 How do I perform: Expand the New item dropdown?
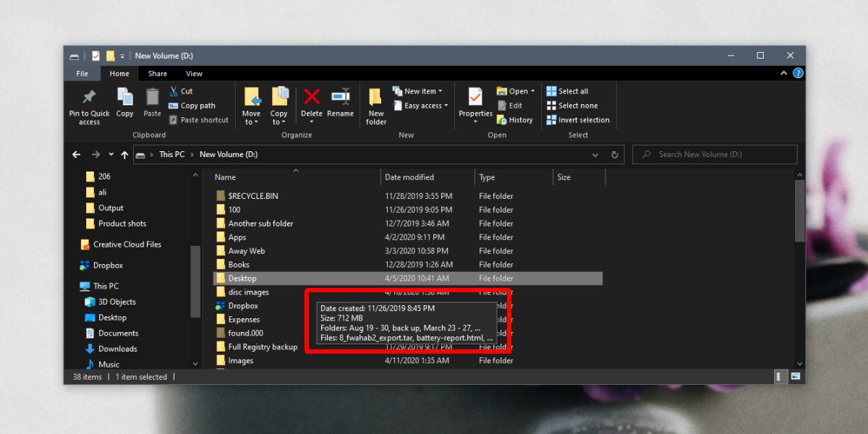440,90
